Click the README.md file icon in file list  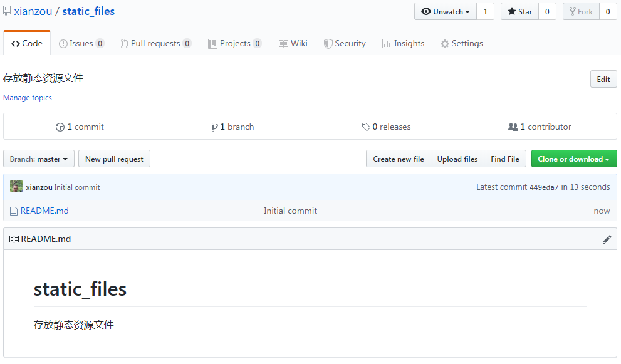pos(14,211)
